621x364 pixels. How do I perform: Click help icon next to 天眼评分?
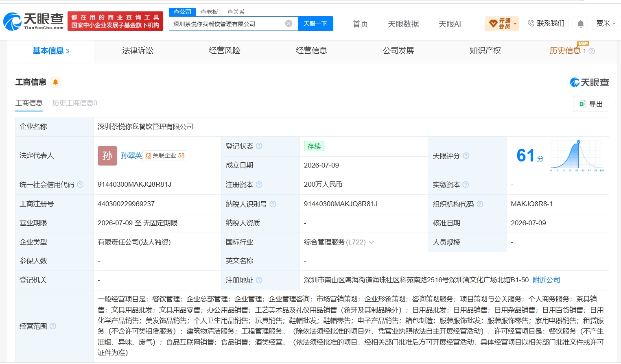tap(466, 156)
